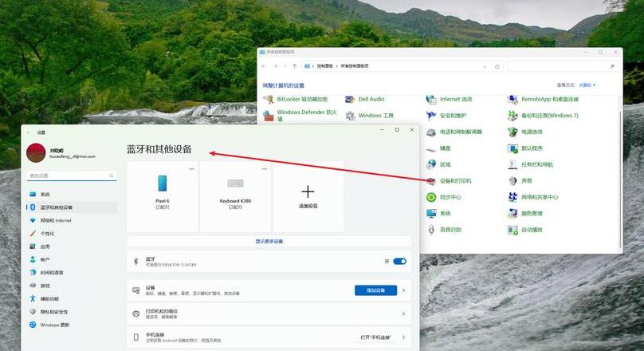Open Power Options (电源选项) in Control Panel
Image resolution: width=644 pixels, height=351 pixels.
tap(525, 132)
